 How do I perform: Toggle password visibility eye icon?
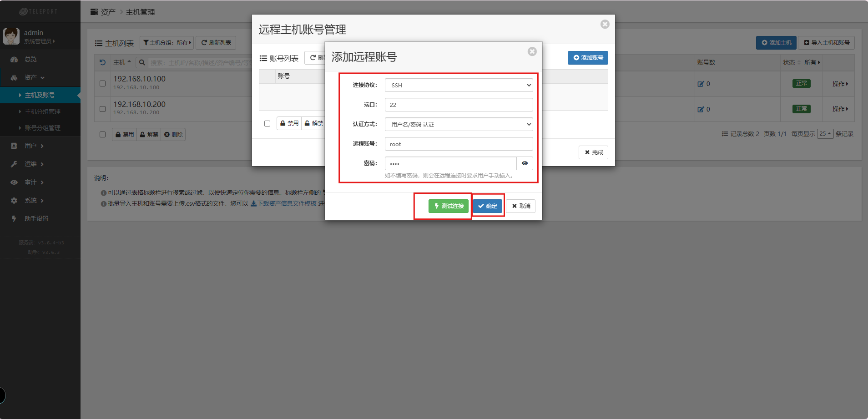[x=525, y=163]
